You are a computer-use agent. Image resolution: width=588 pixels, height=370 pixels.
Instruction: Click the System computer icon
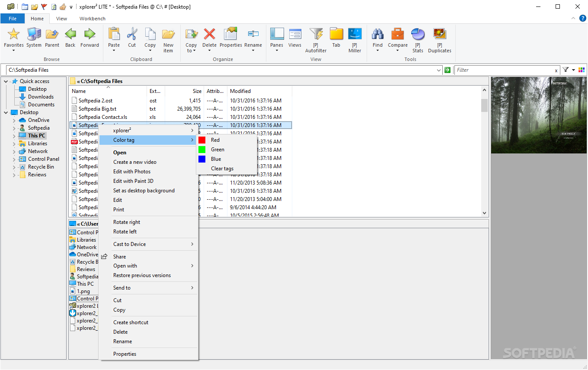[x=34, y=34]
